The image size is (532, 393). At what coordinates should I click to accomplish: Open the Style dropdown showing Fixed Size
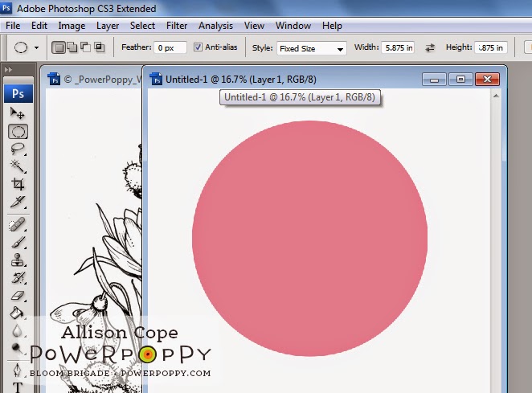(x=312, y=48)
